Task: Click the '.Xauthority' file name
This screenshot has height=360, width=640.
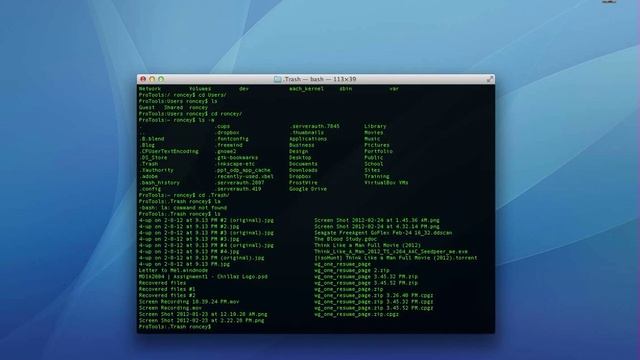Action: click(156, 170)
